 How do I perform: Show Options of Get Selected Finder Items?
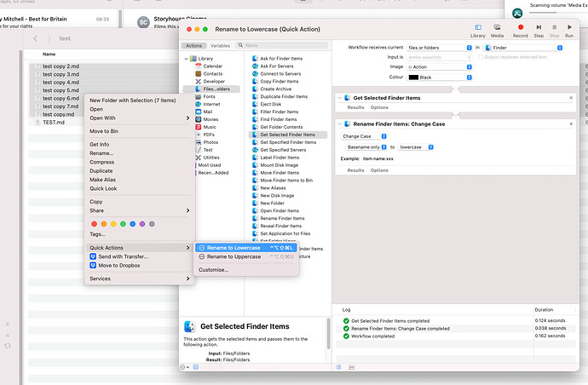pyautogui.click(x=379, y=107)
